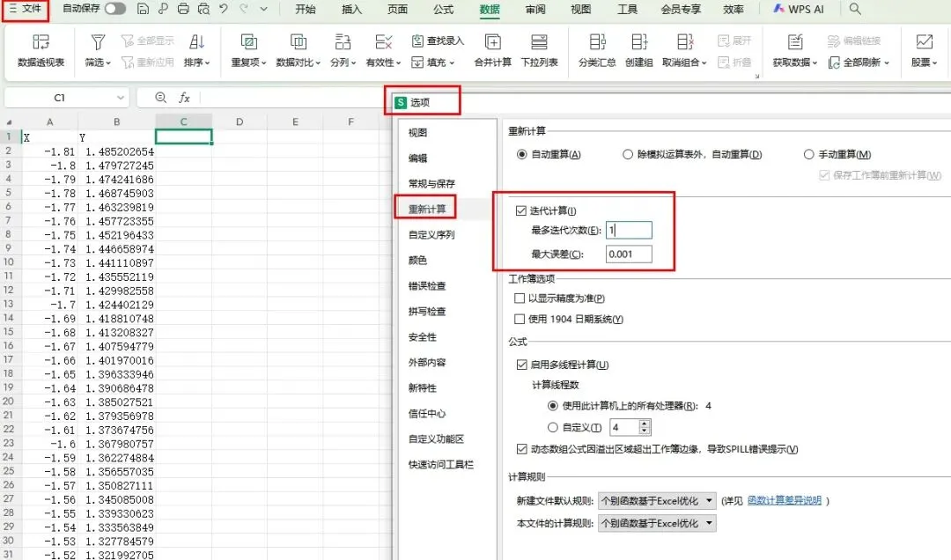951x560 pixels.
Task: Open the 筛选 filter tool
Action: click(98, 50)
